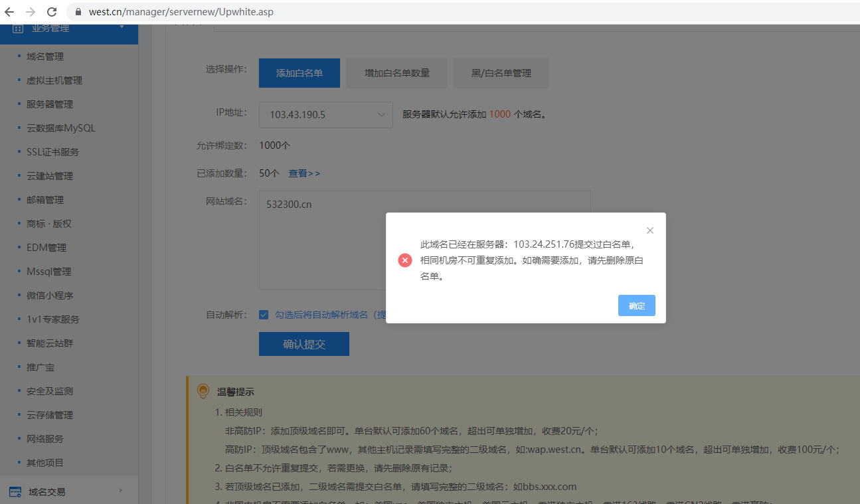Open the 查看>> link for added count
This screenshot has height=504, width=860.
click(x=304, y=173)
